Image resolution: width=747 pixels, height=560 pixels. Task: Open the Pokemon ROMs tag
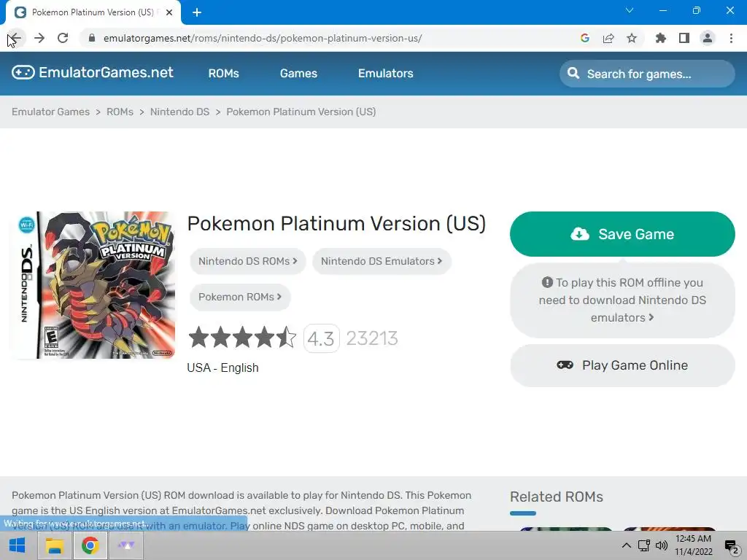[240, 297]
